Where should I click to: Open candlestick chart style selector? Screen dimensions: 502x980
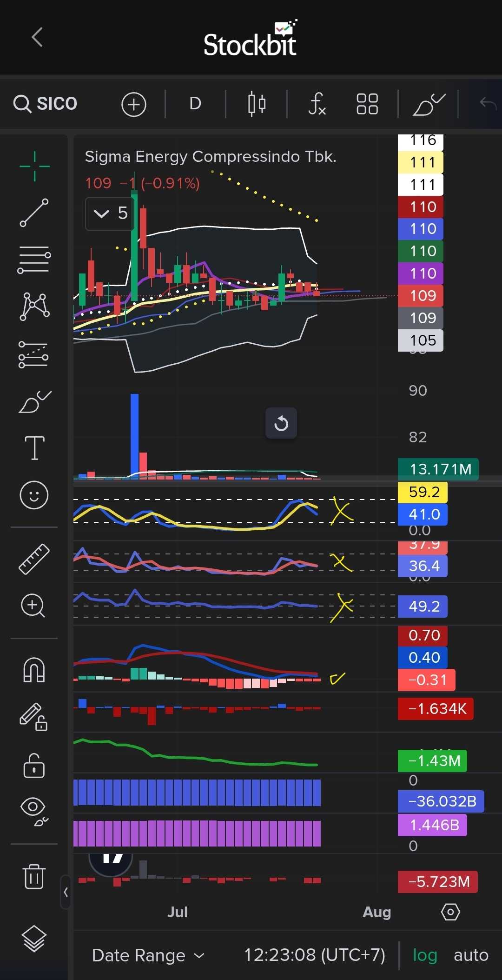257,104
